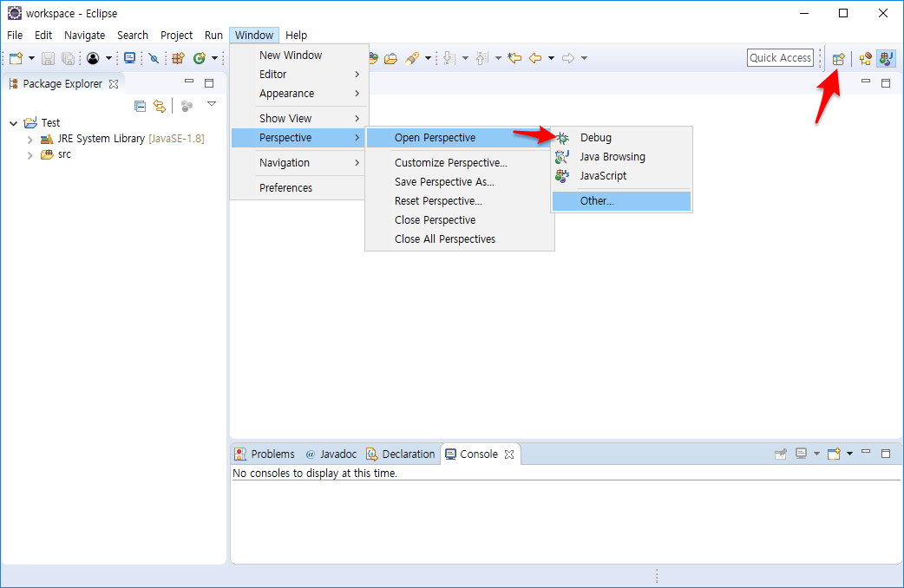The height and width of the screenshot is (588, 904).
Task: Maximize the Console view panel
Action: coord(886,454)
